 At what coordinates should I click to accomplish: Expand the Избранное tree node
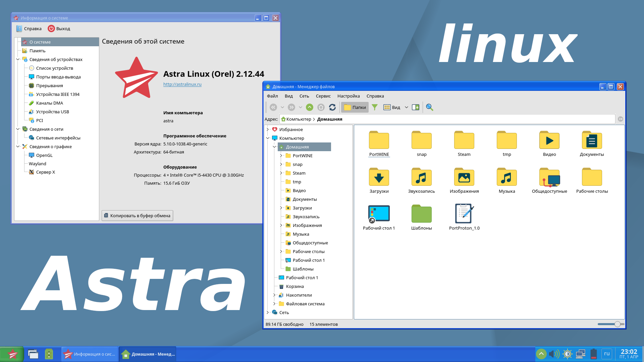click(268, 129)
